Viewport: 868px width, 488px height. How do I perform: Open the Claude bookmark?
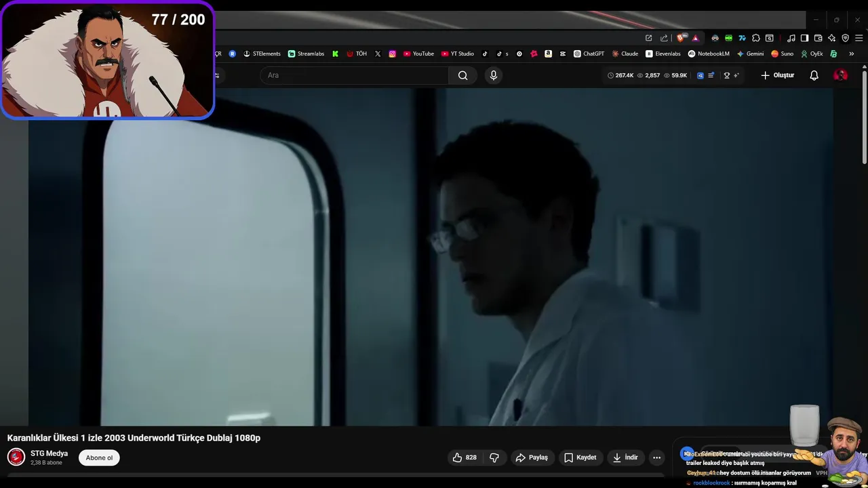pos(625,54)
